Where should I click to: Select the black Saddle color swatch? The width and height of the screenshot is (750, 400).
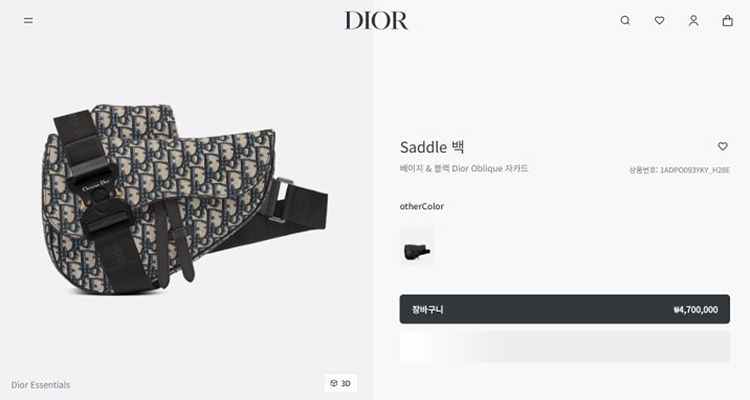(417, 251)
